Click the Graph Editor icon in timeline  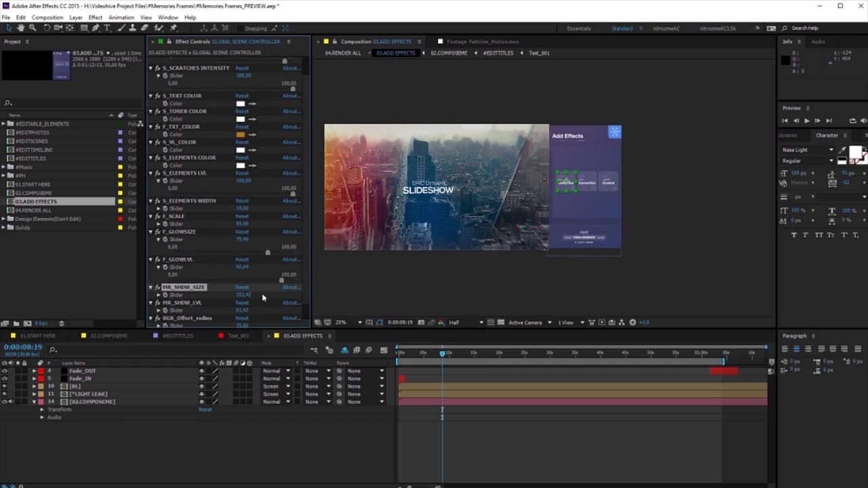(384, 350)
